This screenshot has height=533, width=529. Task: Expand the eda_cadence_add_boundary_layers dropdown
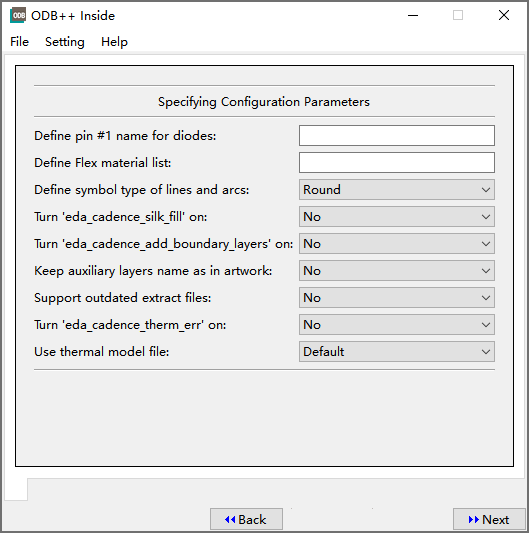click(x=397, y=243)
